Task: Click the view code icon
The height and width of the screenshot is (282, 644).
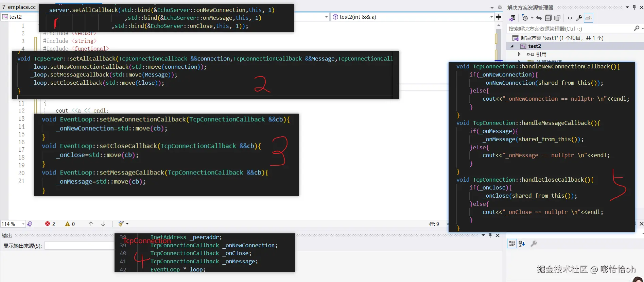Action: pos(570,18)
